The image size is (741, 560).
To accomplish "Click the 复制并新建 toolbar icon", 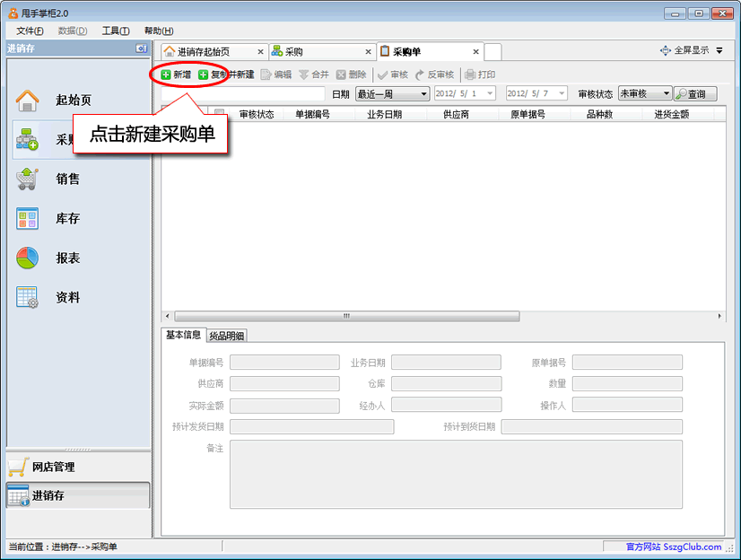I will 204,74.
